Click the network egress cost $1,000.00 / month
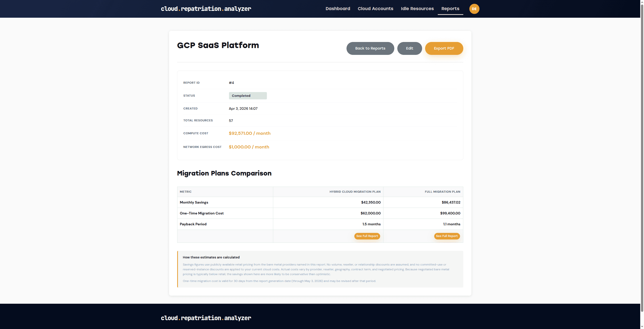The height and width of the screenshot is (329, 644). tap(249, 147)
